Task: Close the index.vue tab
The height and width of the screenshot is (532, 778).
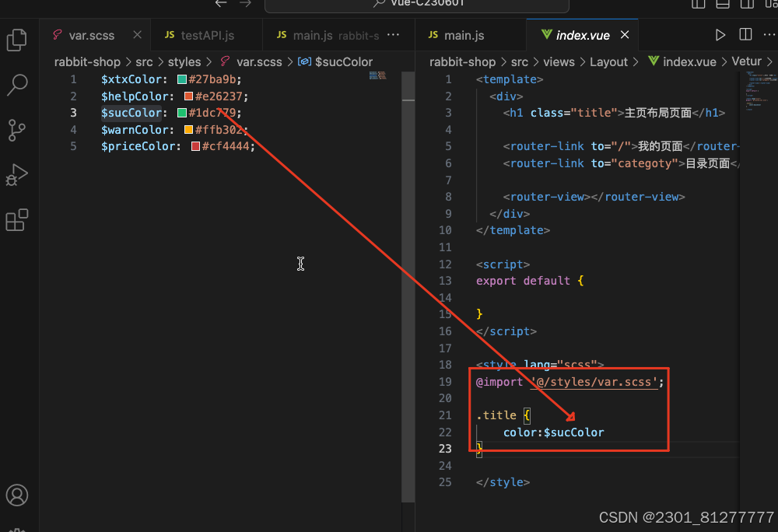Action: [625, 35]
